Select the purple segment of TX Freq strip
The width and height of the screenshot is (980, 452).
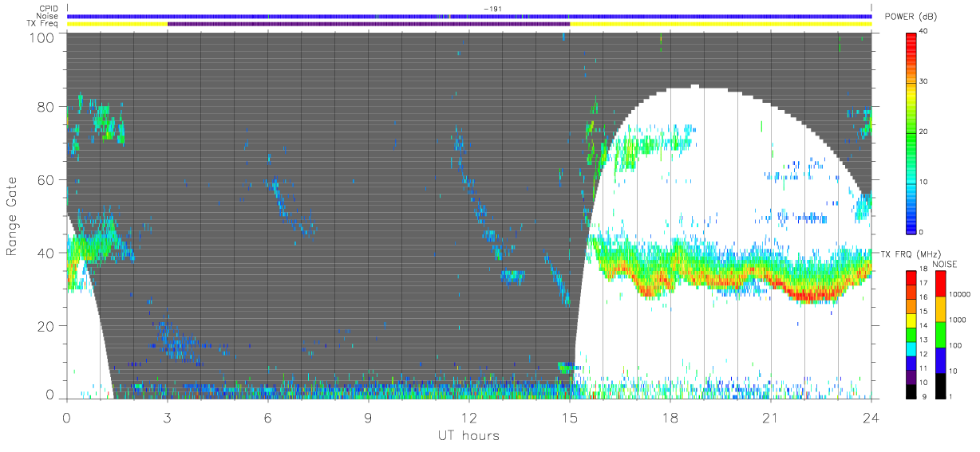(369, 24)
